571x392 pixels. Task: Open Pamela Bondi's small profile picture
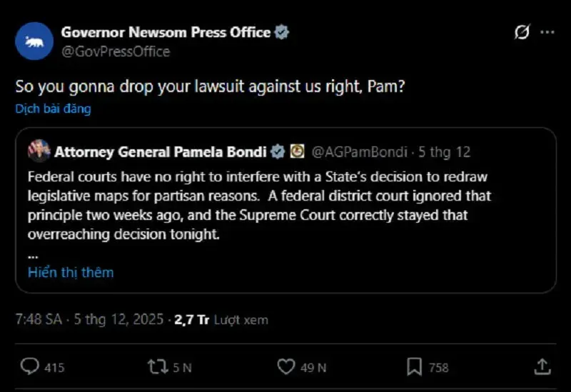point(39,151)
